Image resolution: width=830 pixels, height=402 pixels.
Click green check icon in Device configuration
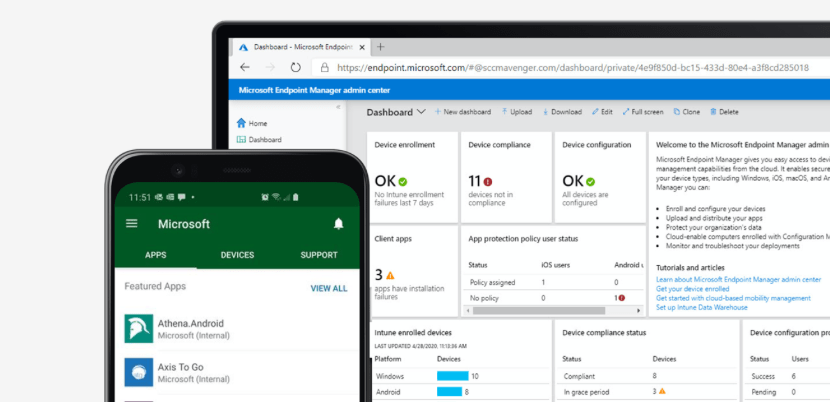coord(590,182)
